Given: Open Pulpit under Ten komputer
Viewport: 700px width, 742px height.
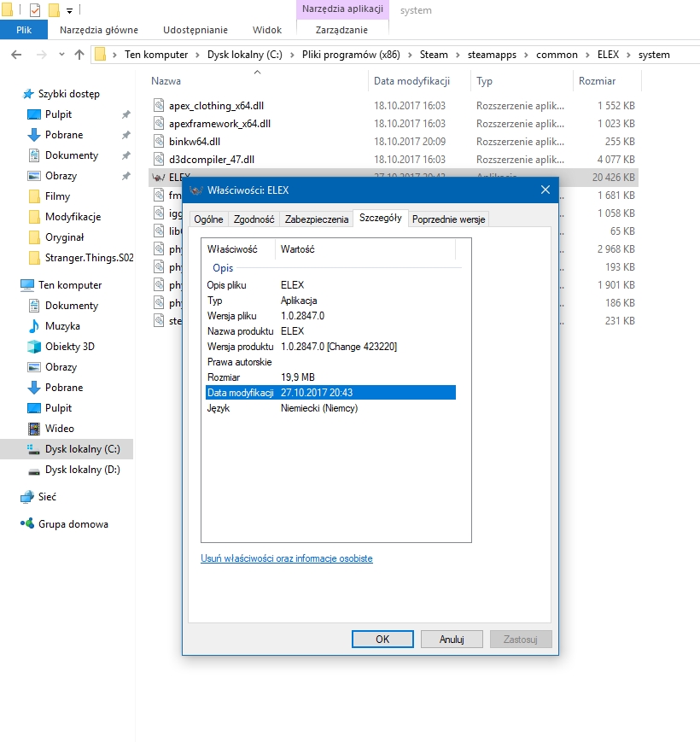Looking at the screenshot, I should [58, 408].
